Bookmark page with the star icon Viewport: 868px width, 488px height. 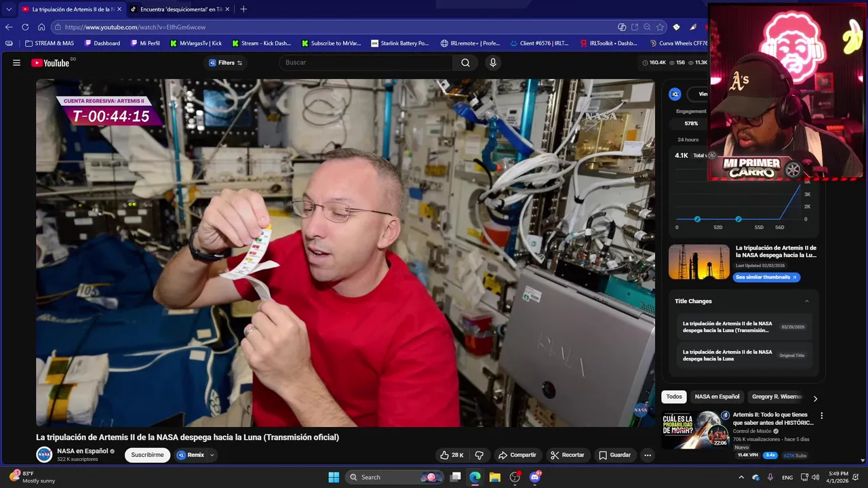point(660,27)
